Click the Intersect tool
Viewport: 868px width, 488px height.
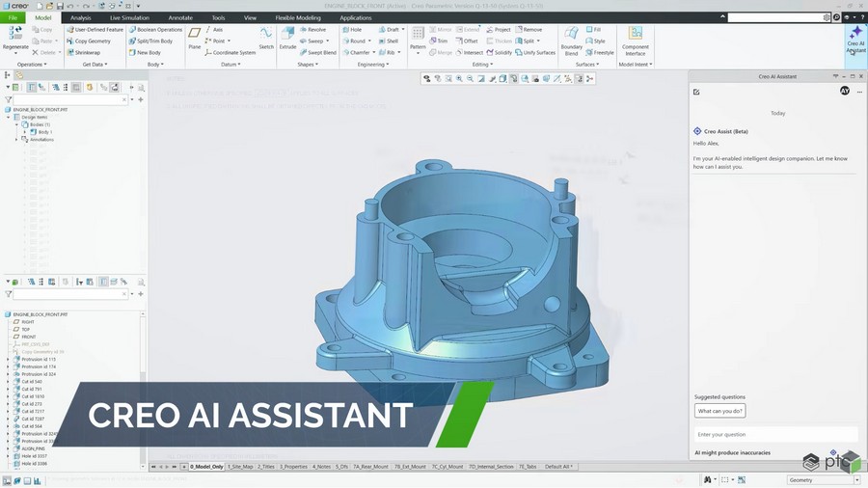click(469, 53)
